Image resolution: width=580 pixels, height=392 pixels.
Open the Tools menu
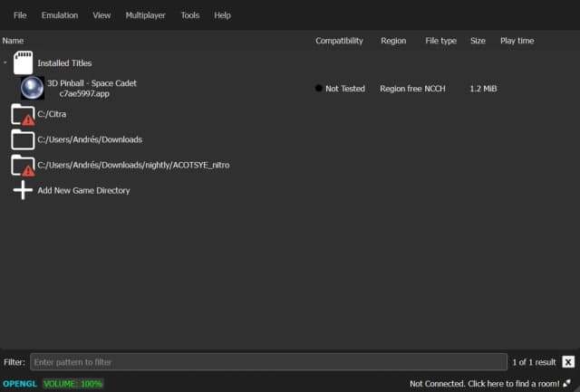point(190,15)
